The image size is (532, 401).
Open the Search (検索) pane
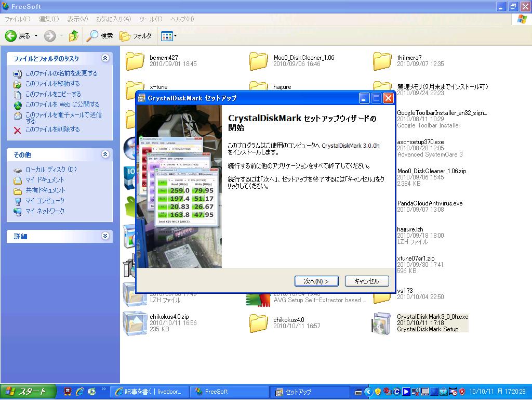point(99,36)
